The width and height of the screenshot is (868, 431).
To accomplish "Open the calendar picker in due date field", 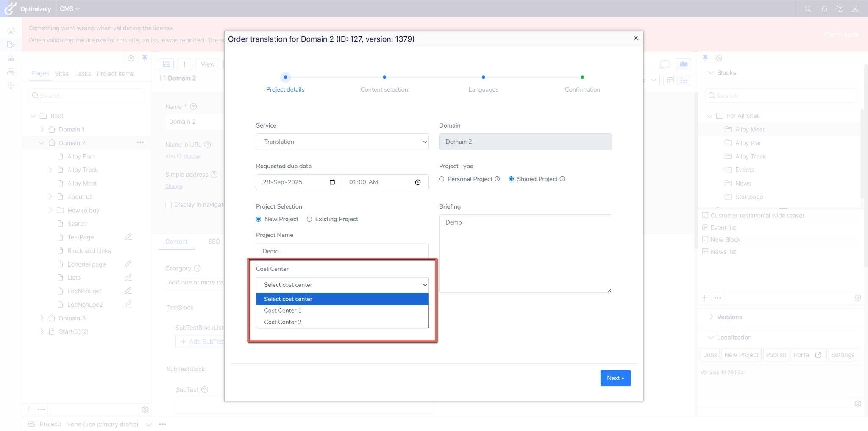I will (332, 182).
